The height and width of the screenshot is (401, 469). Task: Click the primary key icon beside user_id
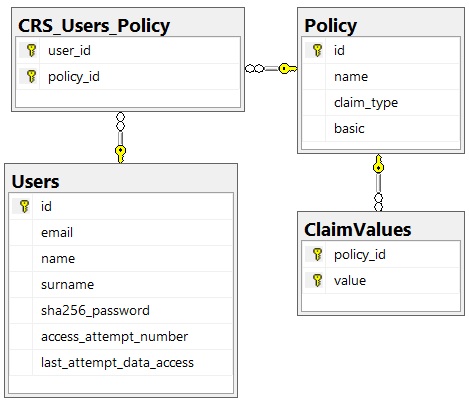tap(31, 50)
